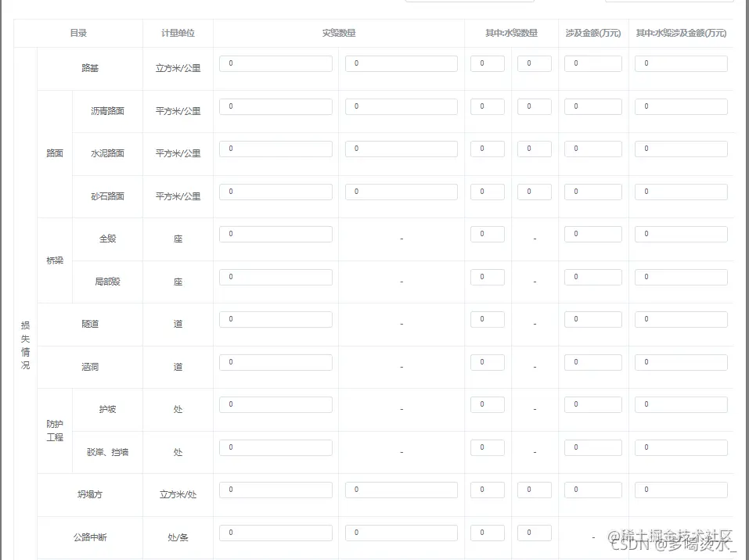The image size is (749, 560).
Task: Select 坍塌方 涉及金额(万元) input
Action: point(592,490)
